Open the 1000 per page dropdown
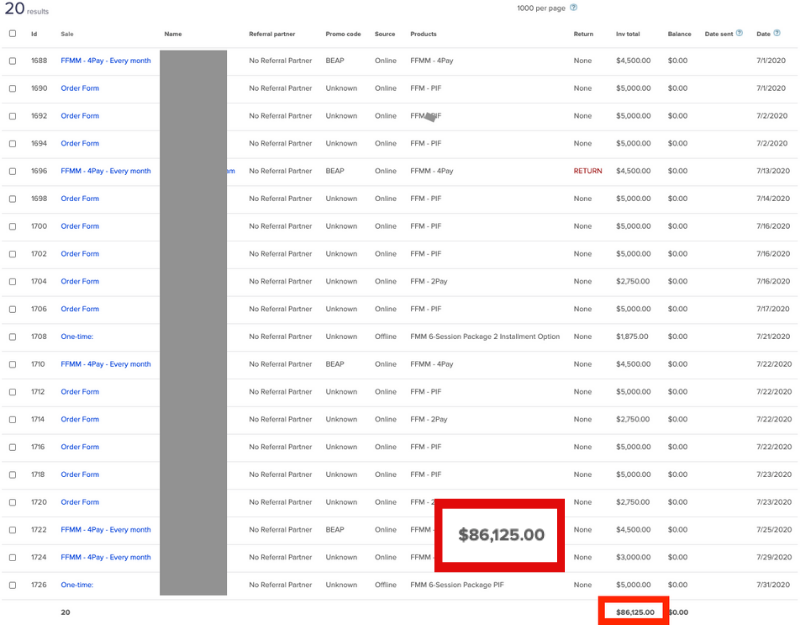 pos(540,8)
